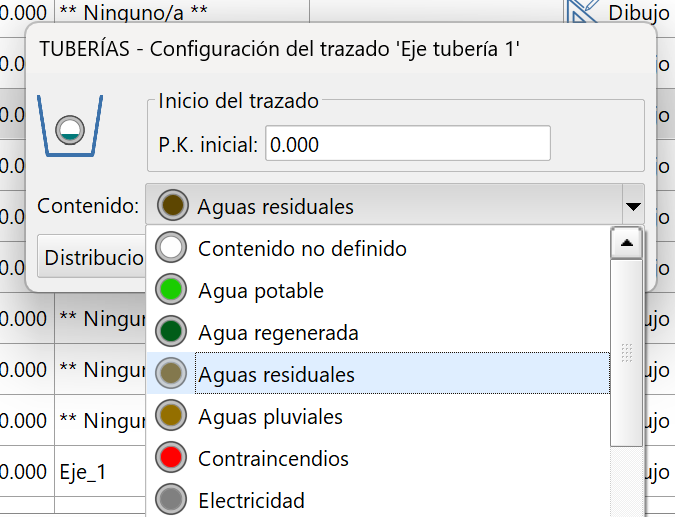Click the red Contraincendios circle
675x517 pixels.
[x=171, y=457]
